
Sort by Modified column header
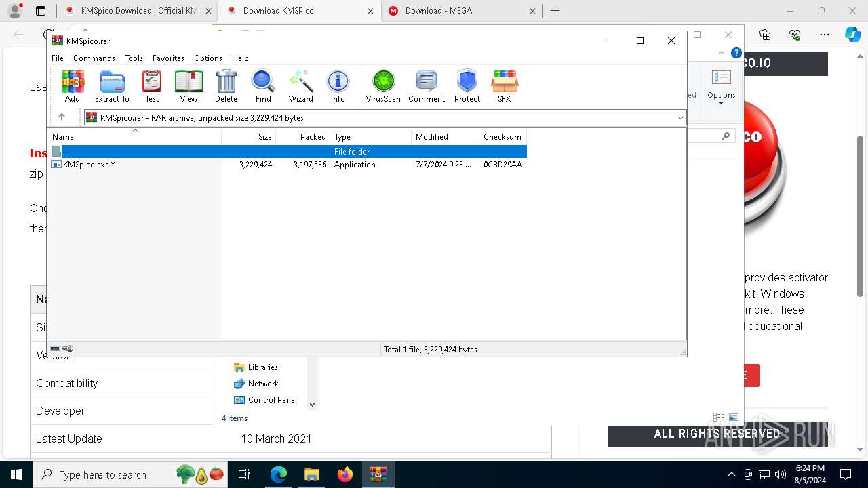pos(446,137)
